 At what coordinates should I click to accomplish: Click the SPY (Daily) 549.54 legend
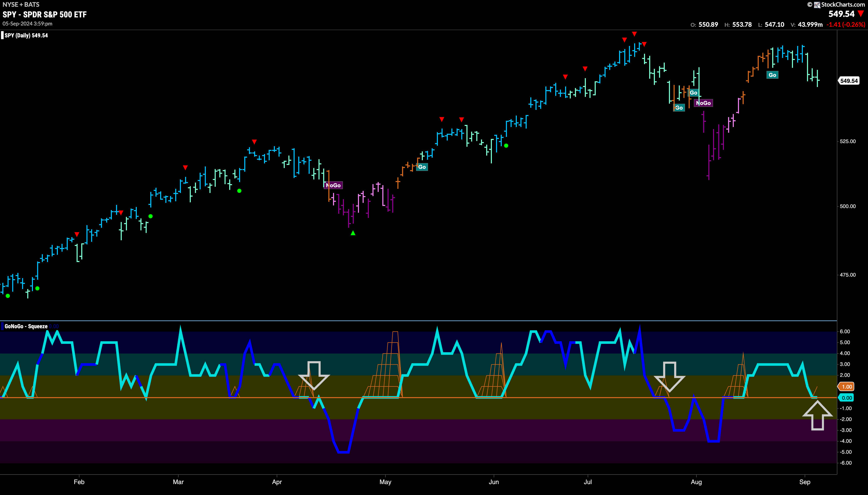pyautogui.click(x=26, y=35)
